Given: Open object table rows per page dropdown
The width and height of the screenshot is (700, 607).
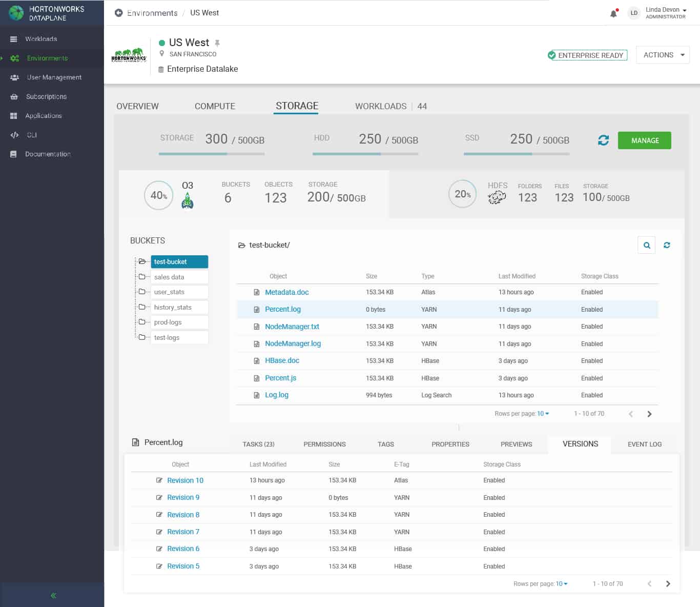Looking at the screenshot, I should pos(543,414).
